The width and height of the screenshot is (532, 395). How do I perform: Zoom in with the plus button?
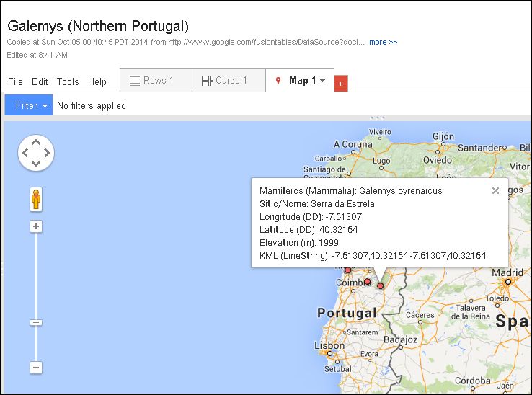(36, 226)
